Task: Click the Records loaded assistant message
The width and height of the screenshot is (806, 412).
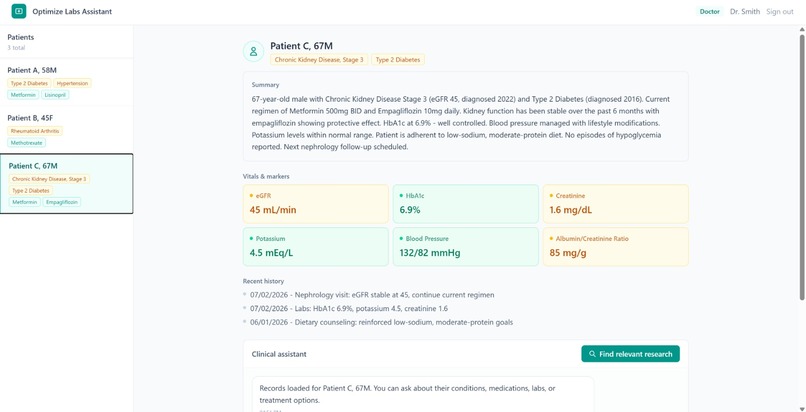Action: point(423,394)
